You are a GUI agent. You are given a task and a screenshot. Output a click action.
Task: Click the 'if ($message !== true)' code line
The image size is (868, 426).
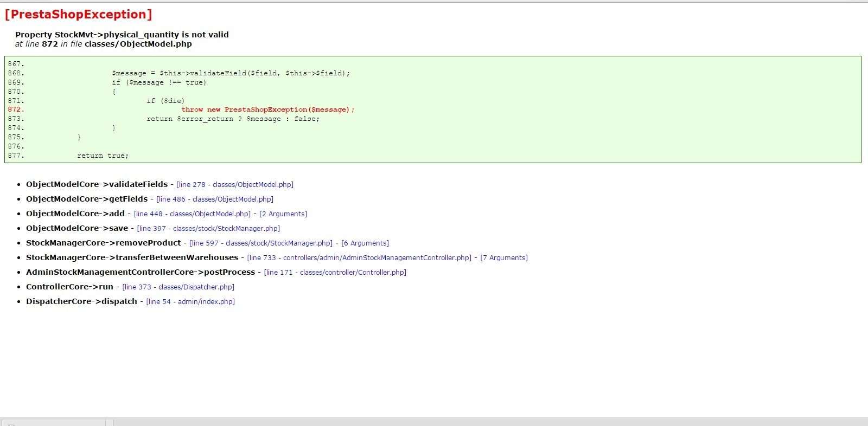coord(159,82)
